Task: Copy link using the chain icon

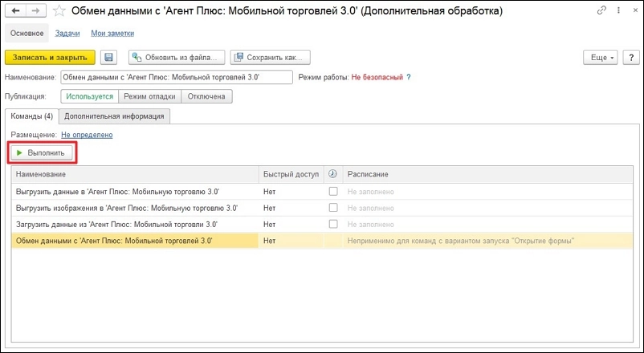Action: [x=601, y=10]
